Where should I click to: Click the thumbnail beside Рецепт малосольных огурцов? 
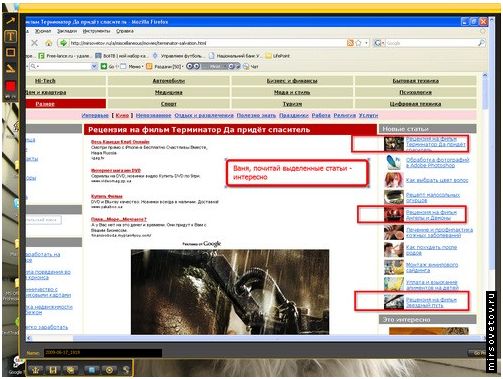pyautogui.click(x=394, y=197)
